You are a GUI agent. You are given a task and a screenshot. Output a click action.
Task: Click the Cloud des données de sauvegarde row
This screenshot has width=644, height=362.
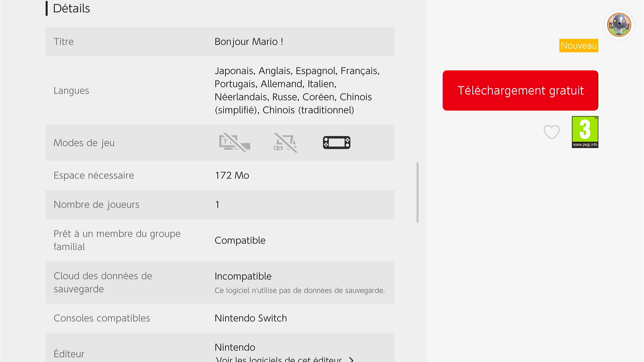click(220, 283)
